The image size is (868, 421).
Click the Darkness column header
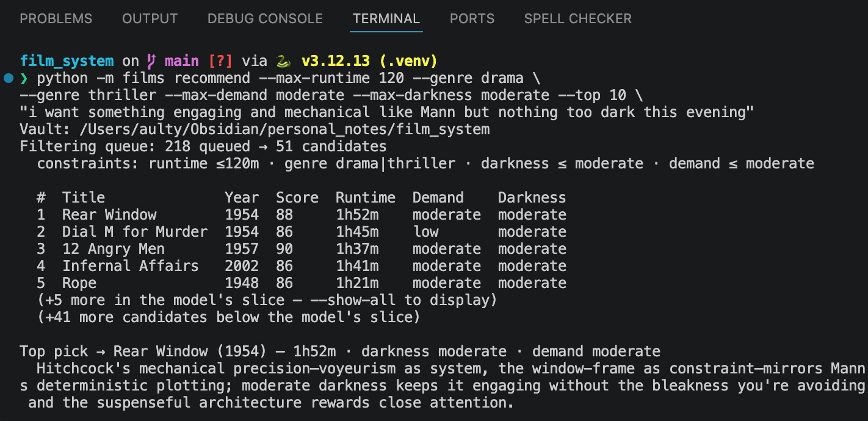point(532,198)
